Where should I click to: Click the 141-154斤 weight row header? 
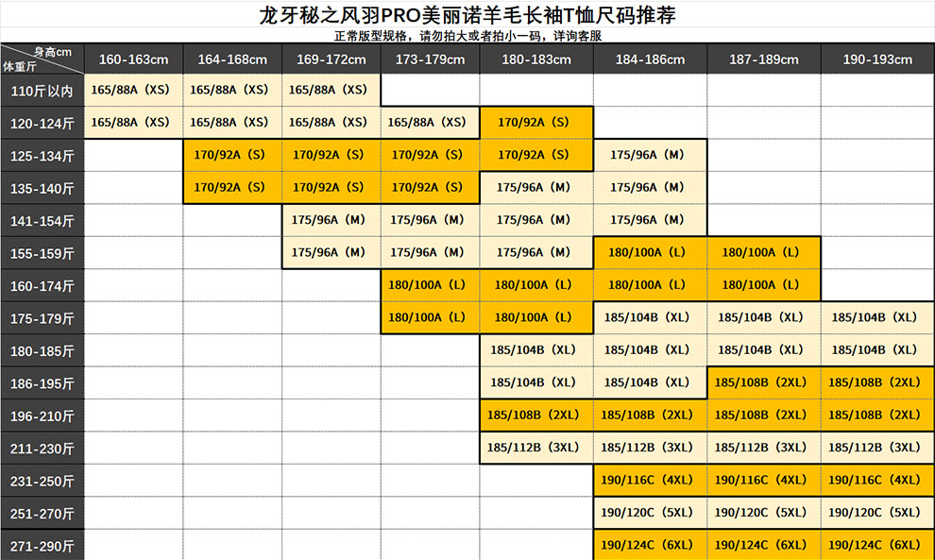(42, 221)
